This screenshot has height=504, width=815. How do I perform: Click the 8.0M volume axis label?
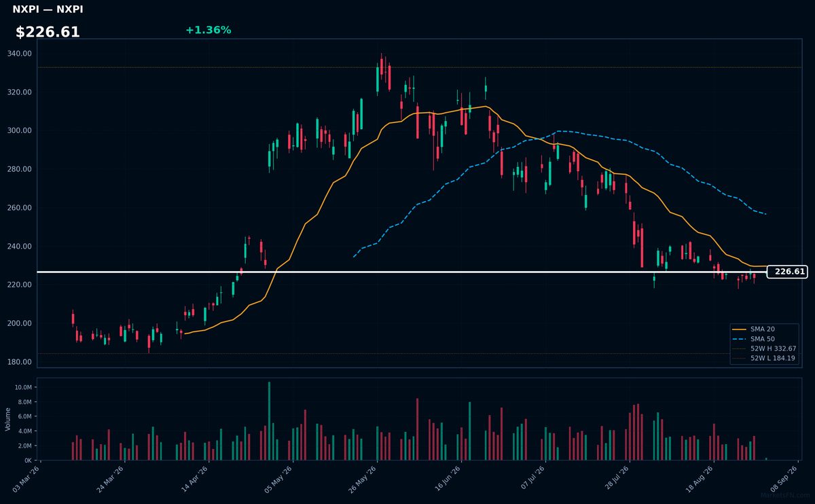[x=24, y=402]
